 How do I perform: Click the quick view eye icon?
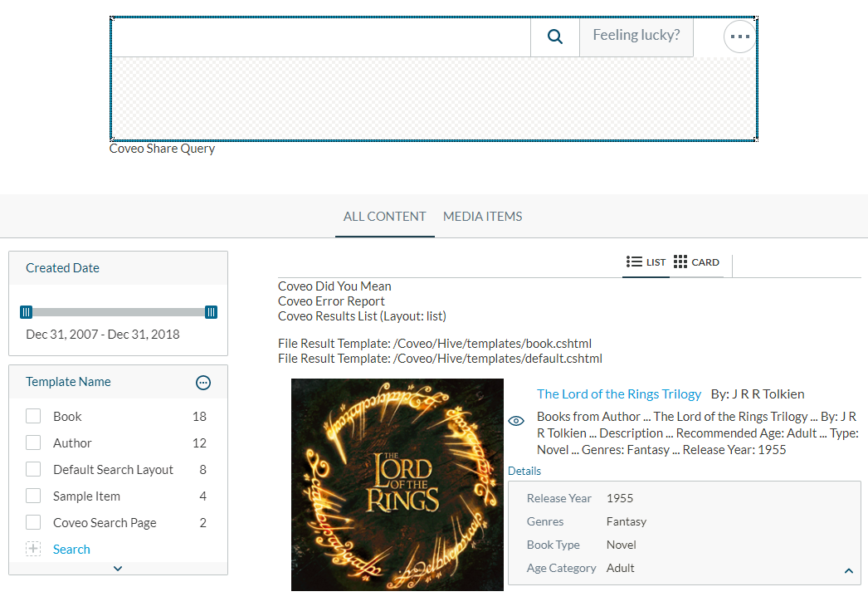pos(516,421)
